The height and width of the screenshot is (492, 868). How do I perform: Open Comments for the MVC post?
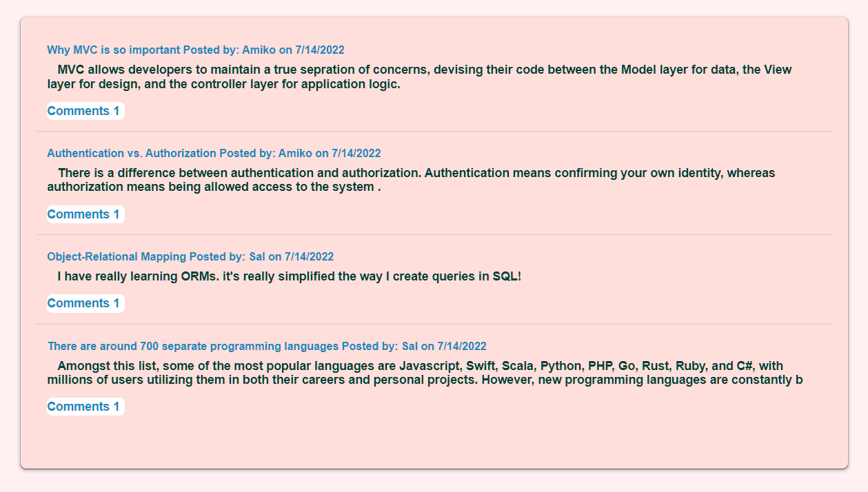85,111
